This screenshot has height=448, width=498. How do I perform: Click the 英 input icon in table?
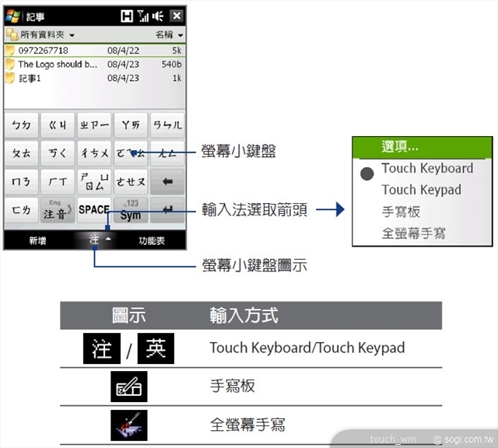[x=156, y=349]
